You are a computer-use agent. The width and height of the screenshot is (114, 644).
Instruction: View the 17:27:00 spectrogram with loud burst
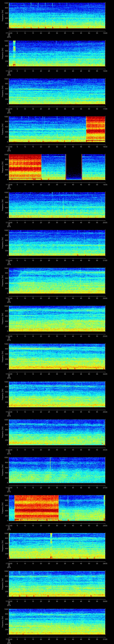pos(57,508)
